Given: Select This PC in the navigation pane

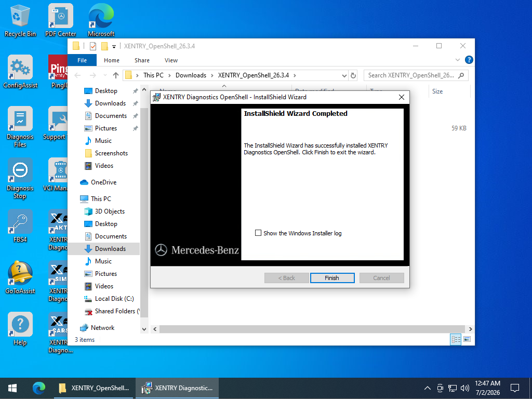Looking at the screenshot, I should click(x=96, y=199).
